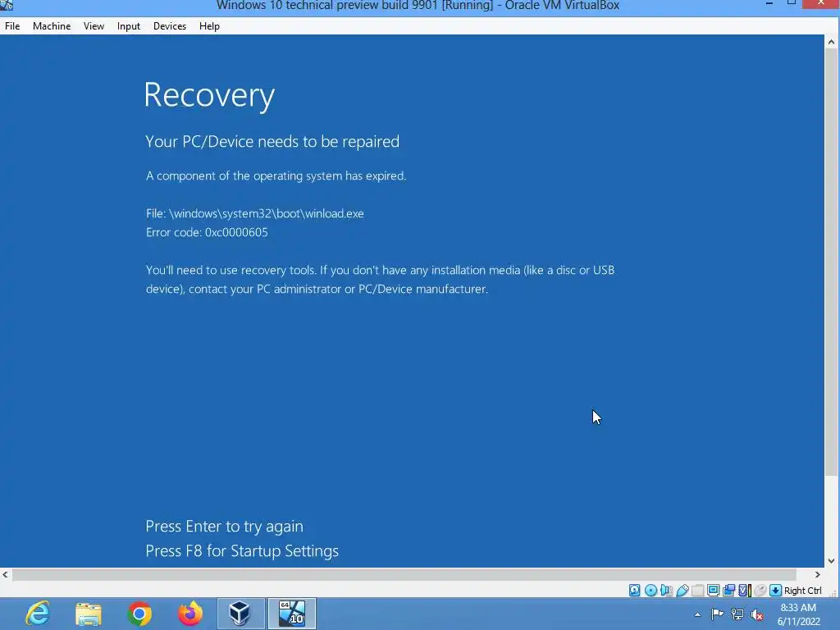This screenshot has width=840, height=630.
Task: Click the vertical scrollbar down arrow
Action: tap(831, 561)
